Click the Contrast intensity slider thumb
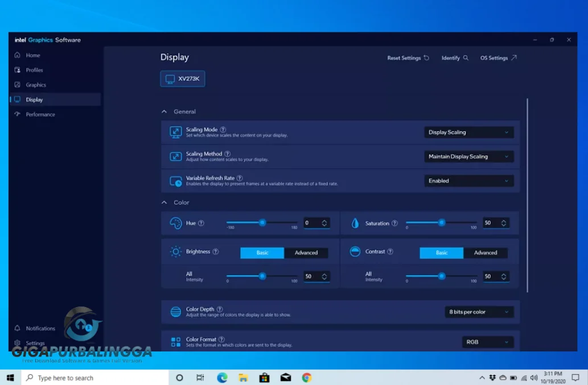The image size is (588, 385). pos(442,276)
